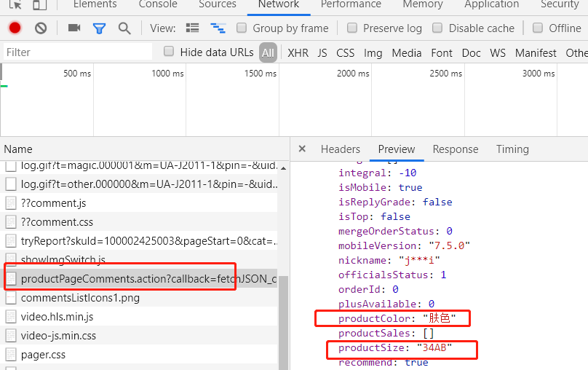Filter requests by Img type
The image size is (588, 370).
(x=373, y=53)
